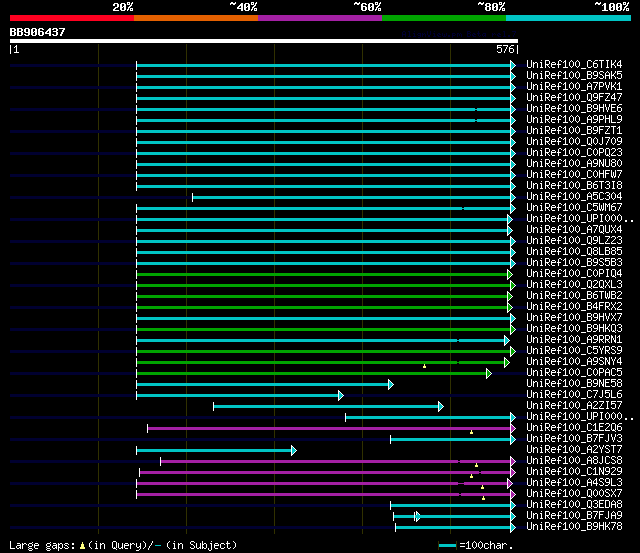Select the UniRef100_A2ZI57 label
Viewport: 640px width, 553px height.
click(x=574, y=406)
